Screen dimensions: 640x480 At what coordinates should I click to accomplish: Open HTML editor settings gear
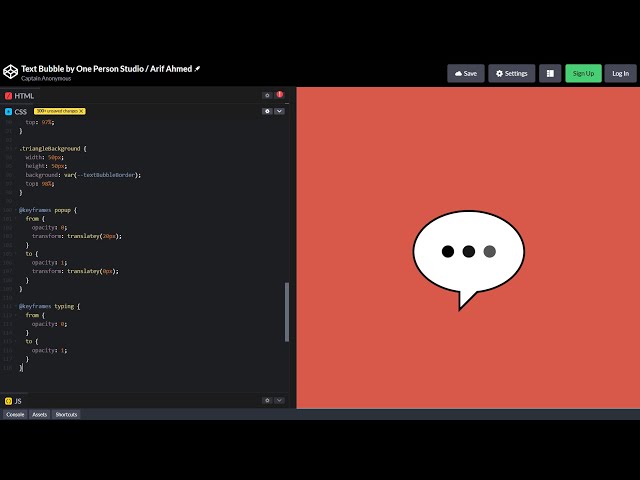(x=267, y=96)
